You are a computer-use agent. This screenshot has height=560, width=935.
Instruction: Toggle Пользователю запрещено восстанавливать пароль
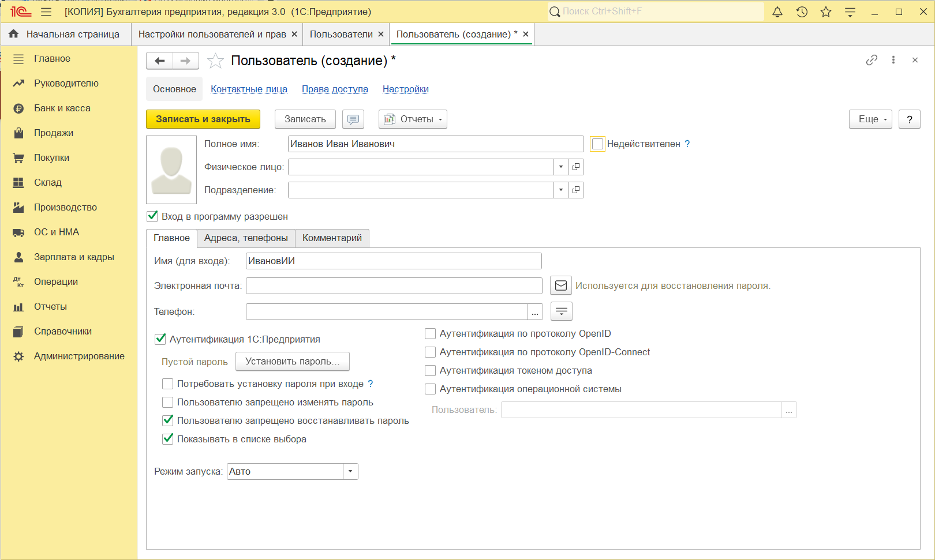click(168, 420)
